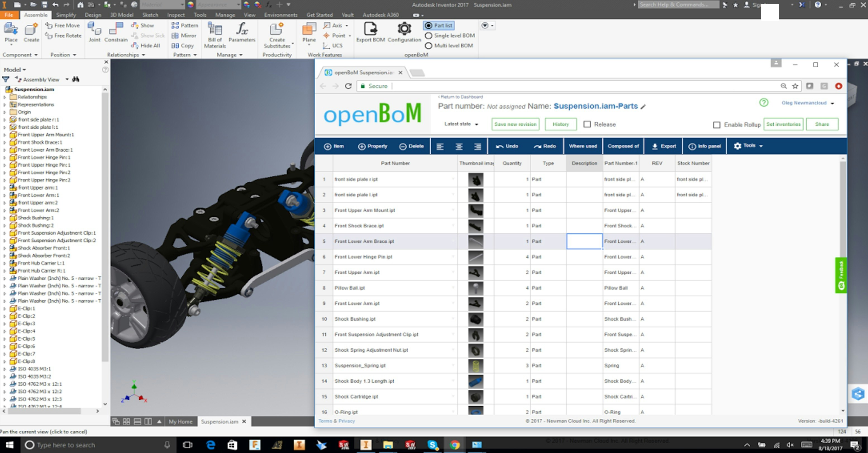Enable the Rollup option
The width and height of the screenshot is (868, 453).
(x=716, y=124)
